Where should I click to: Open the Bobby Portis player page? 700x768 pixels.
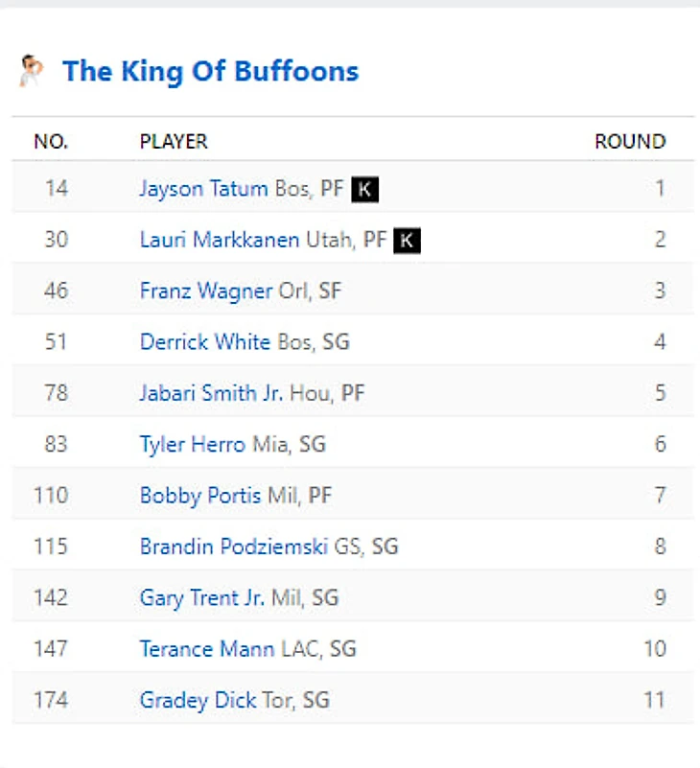tap(196, 496)
